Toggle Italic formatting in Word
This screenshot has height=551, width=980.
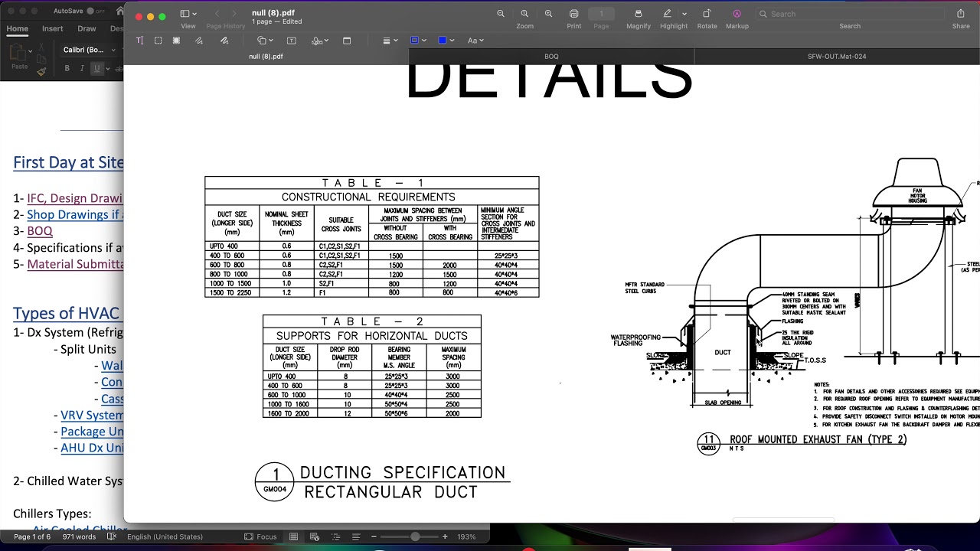[82, 69]
